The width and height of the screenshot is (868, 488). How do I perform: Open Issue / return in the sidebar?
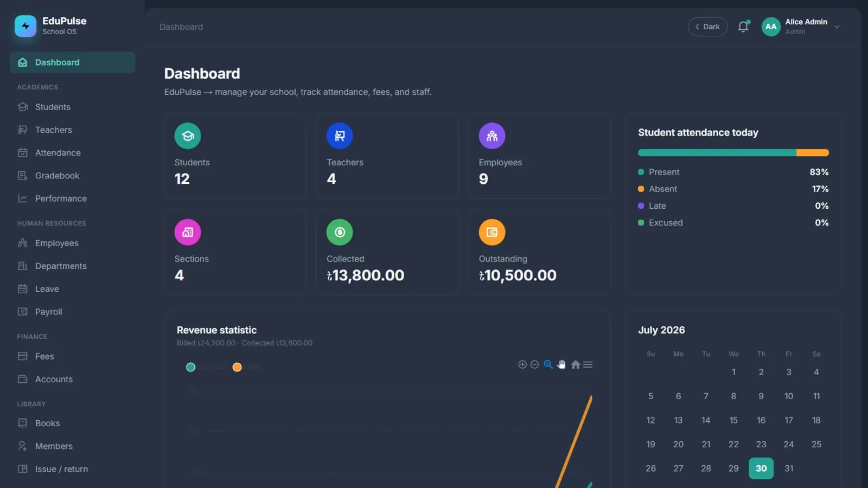73,469
